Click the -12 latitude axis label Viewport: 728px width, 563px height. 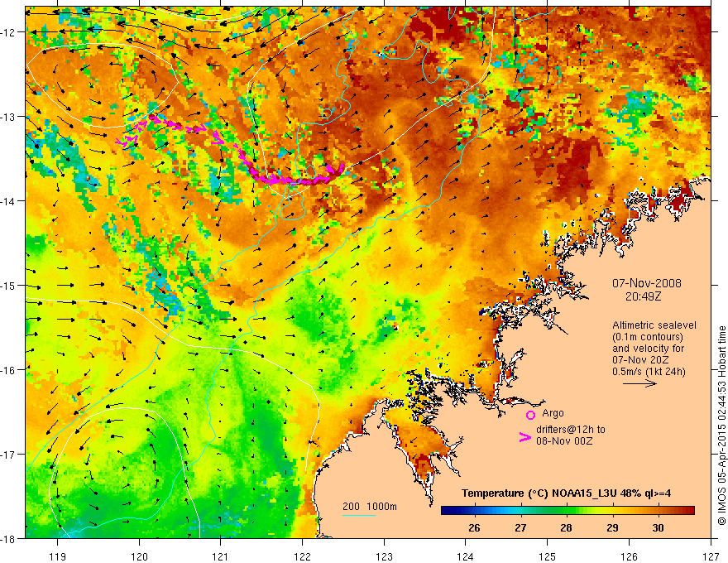tap(10, 32)
